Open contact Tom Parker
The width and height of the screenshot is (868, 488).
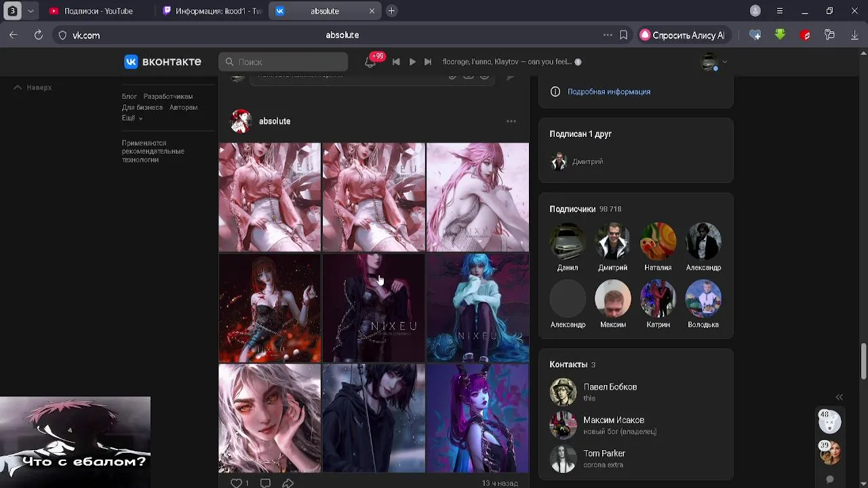(x=604, y=453)
